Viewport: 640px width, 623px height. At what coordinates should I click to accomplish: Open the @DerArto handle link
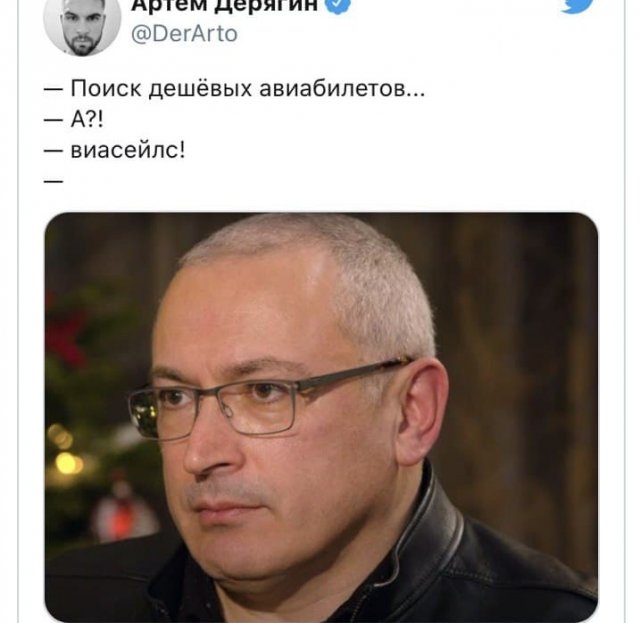[184, 34]
